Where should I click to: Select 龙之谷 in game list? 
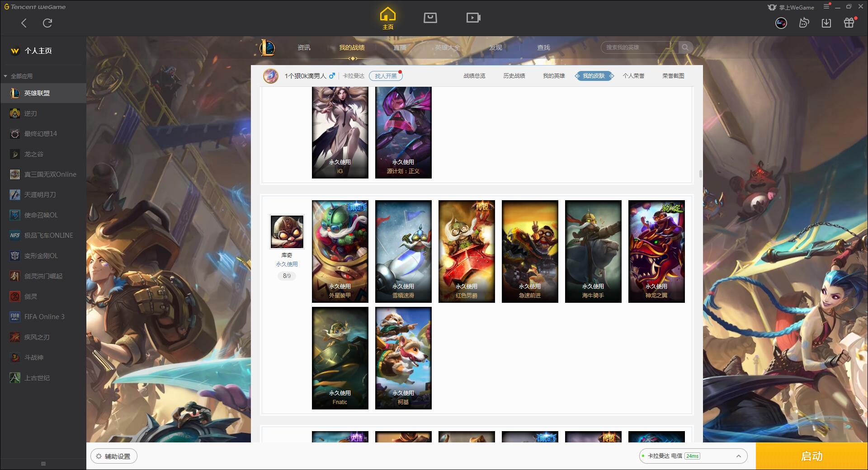tap(43, 154)
